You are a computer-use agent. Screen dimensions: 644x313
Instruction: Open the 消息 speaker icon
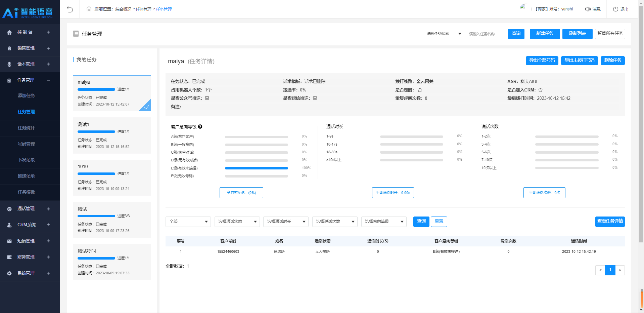588,9
